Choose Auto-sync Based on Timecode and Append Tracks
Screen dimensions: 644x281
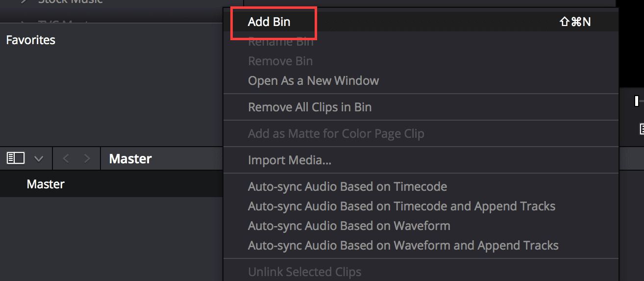tap(401, 206)
